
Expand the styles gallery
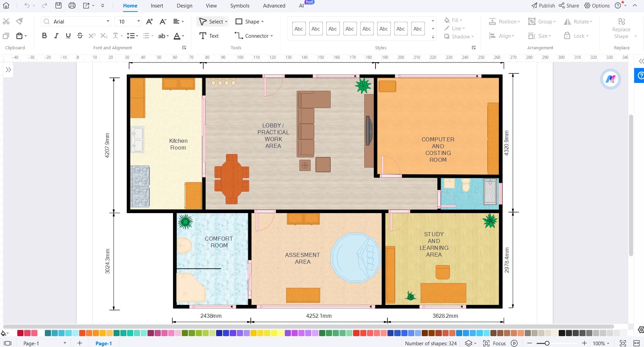click(x=433, y=37)
